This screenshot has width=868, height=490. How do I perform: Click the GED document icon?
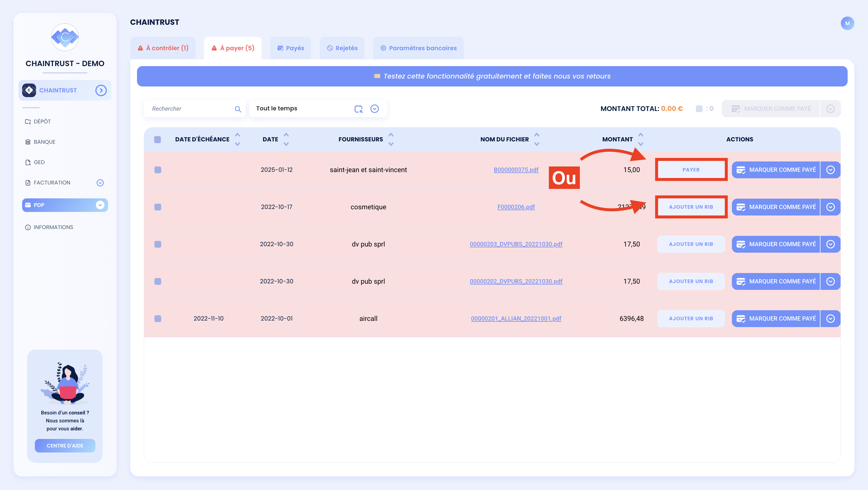pyautogui.click(x=28, y=162)
